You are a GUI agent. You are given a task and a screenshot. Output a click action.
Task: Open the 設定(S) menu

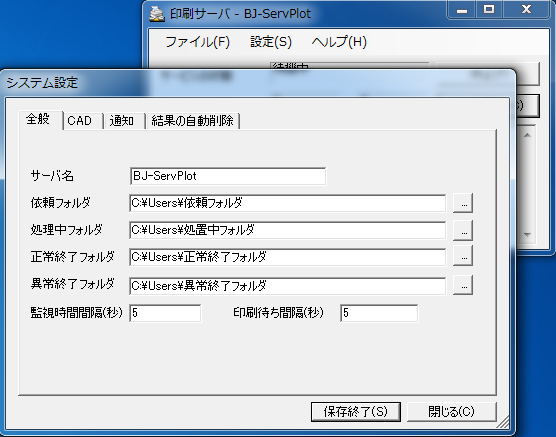pos(271,42)
